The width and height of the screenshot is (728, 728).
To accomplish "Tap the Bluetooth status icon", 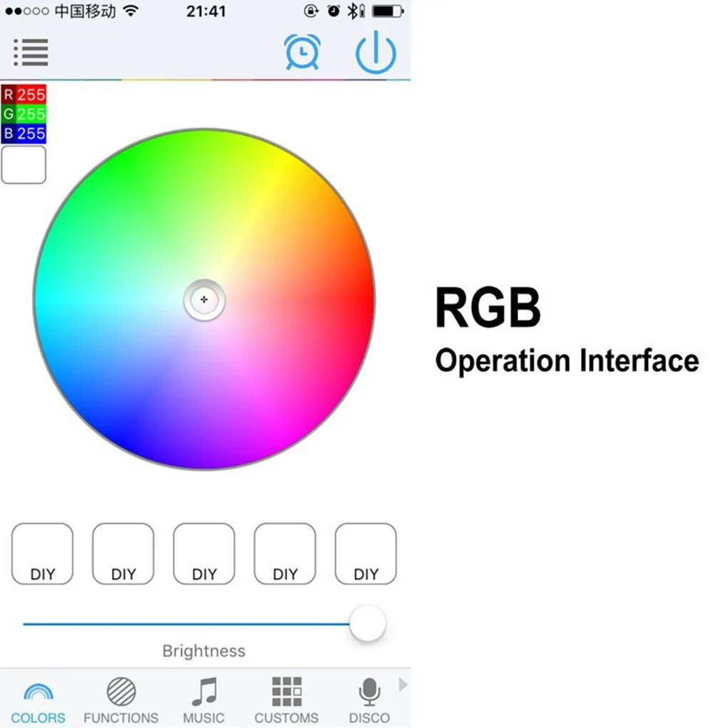I will [354, 11].
